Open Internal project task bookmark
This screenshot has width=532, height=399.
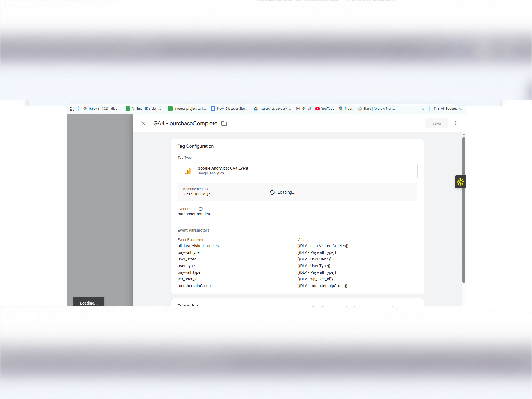point(187,109)
